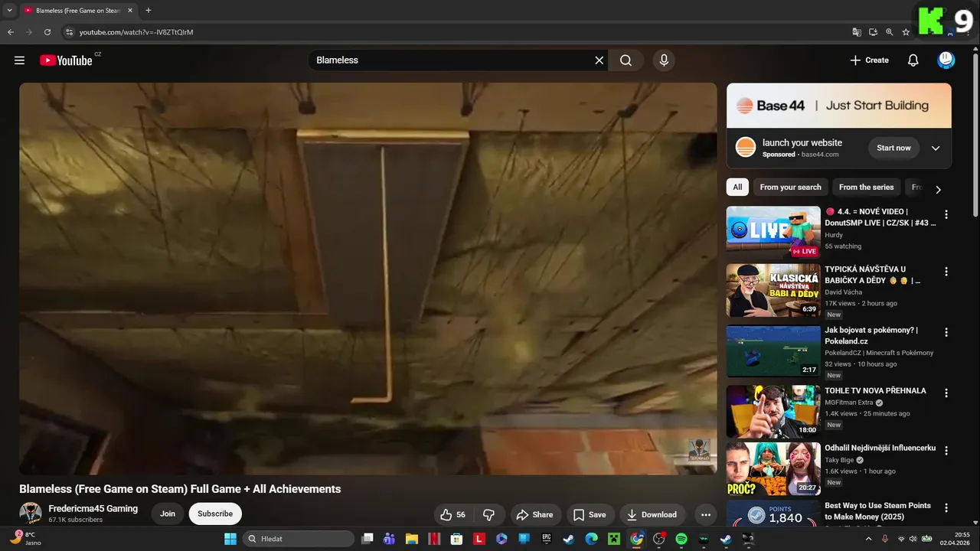
Task: Open the notifications bell
Action: (x=913, y=60)
